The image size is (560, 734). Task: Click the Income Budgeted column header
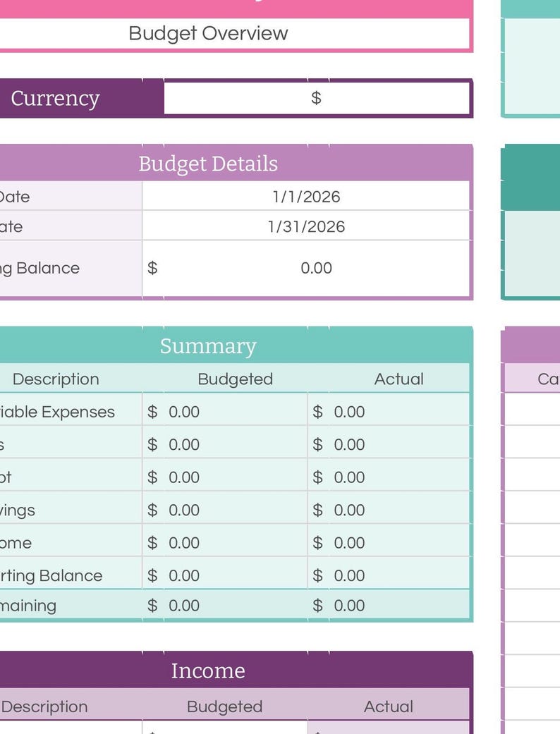225,707
